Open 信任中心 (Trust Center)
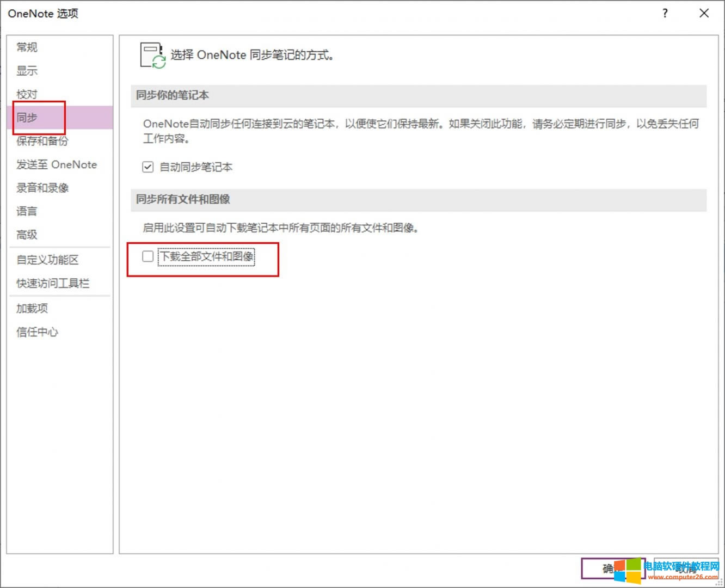Viewport: 725px width, 588px height. coord(37,332)
